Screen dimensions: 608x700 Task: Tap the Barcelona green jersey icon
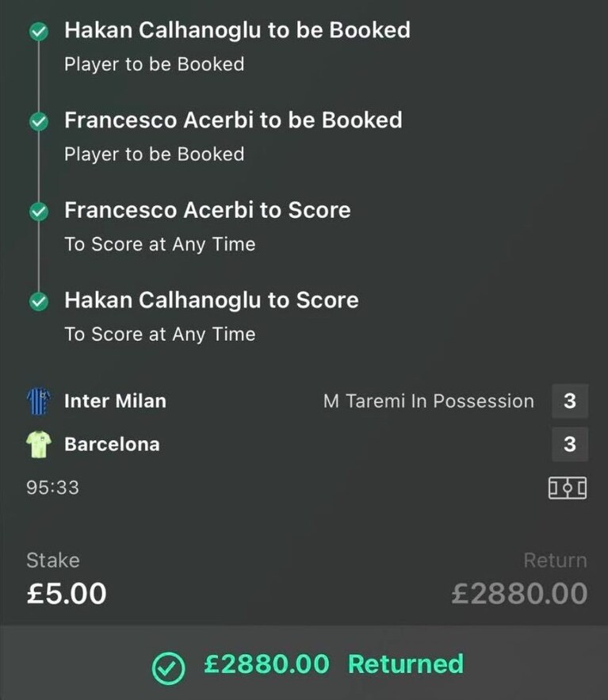pyautogui.click(x=39, y=444)
